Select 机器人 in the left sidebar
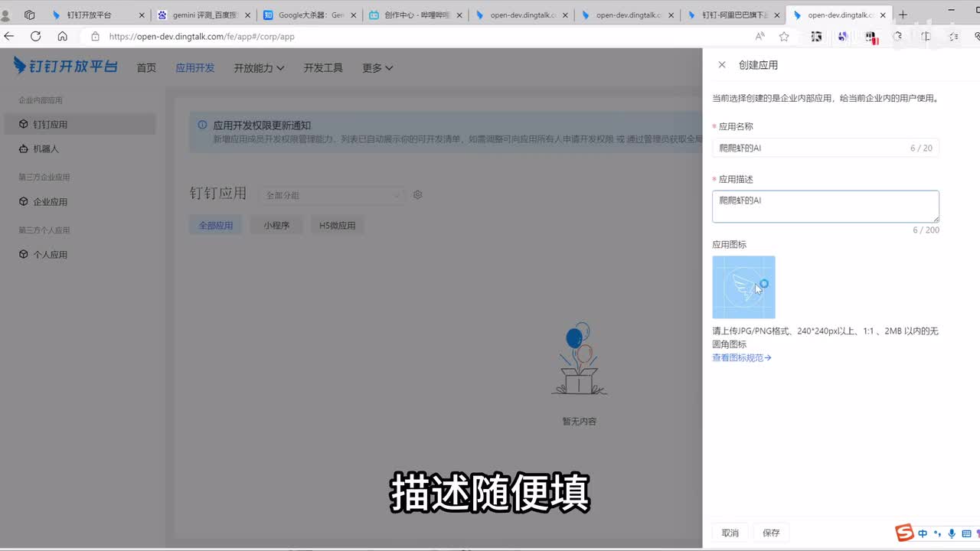980x551 pixels. point(46,148)
